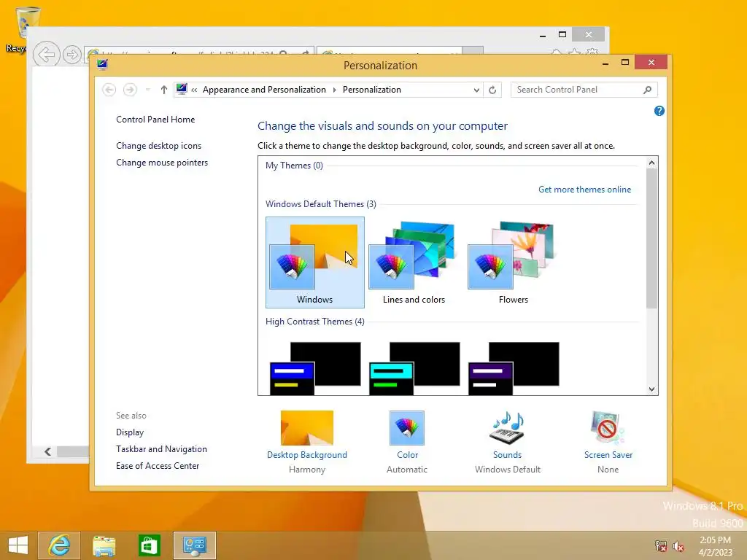This screenshot has height=560, width=747.
Task: Open Taskbar and Navigation
Action: point(161,449)
